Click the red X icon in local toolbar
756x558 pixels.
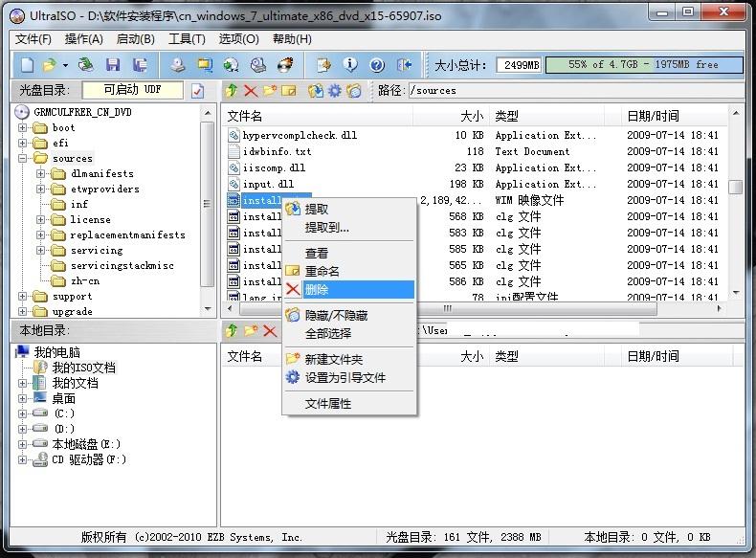270,330
